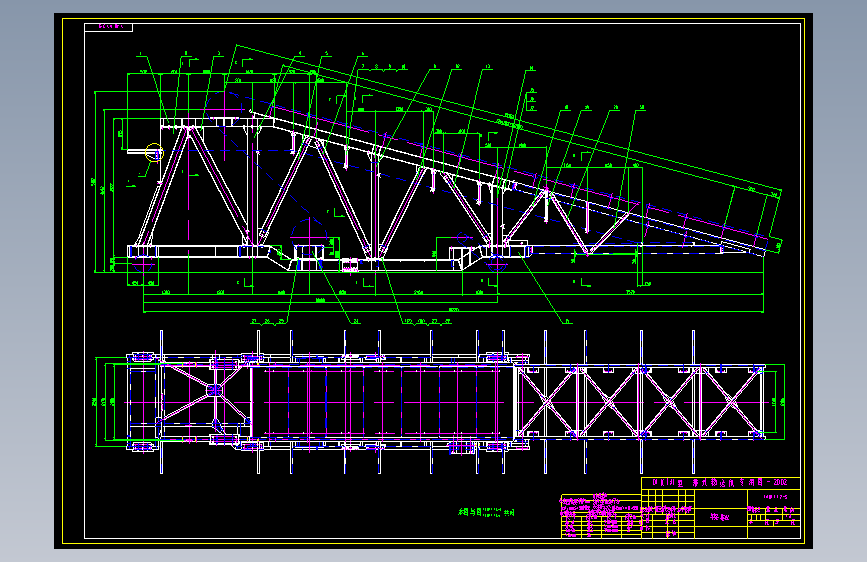
Task: Click balloon label 14 above the inclined truss
Action: pos(531,69)
